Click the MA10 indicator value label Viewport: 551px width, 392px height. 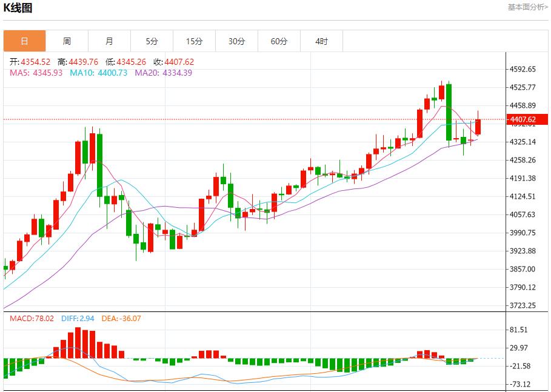pos(98,73)
